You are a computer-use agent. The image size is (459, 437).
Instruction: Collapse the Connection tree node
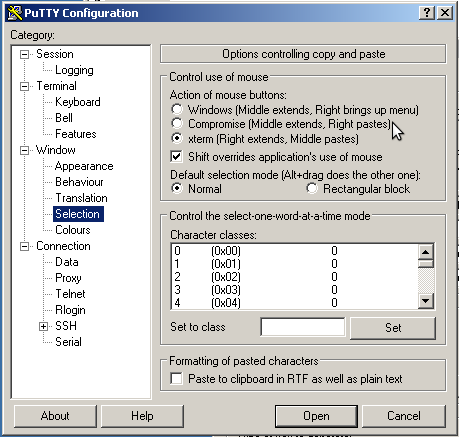coord(24,246)
